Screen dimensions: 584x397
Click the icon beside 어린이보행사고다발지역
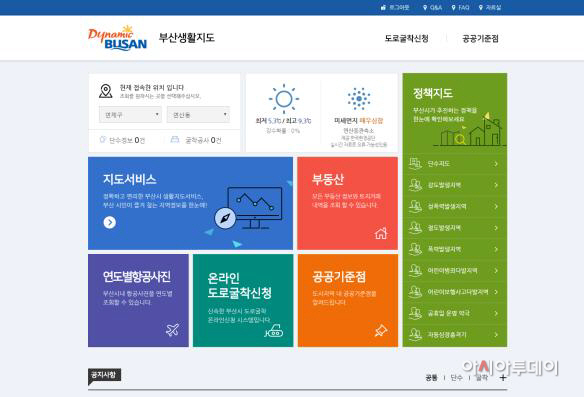415,291
